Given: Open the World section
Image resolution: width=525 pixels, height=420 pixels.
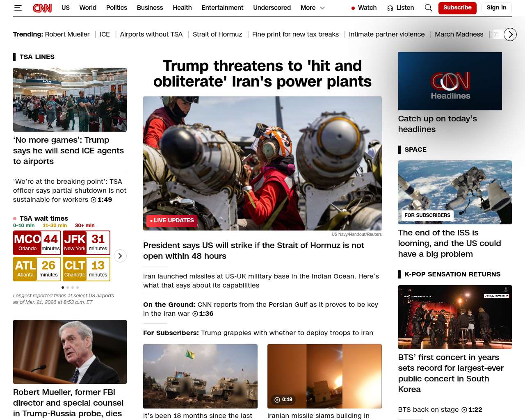Looking at the screenshot, I should click(x=88, y=8).
